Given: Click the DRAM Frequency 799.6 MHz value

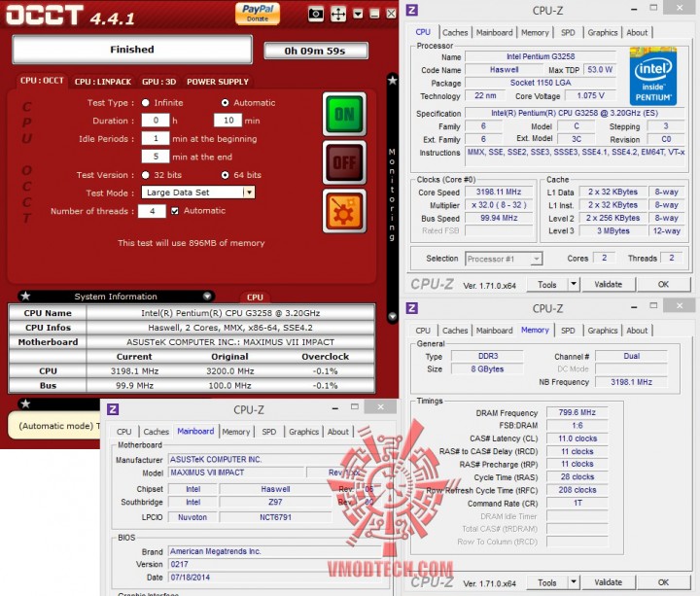Looking at the screenshot, I should (577, 412).
